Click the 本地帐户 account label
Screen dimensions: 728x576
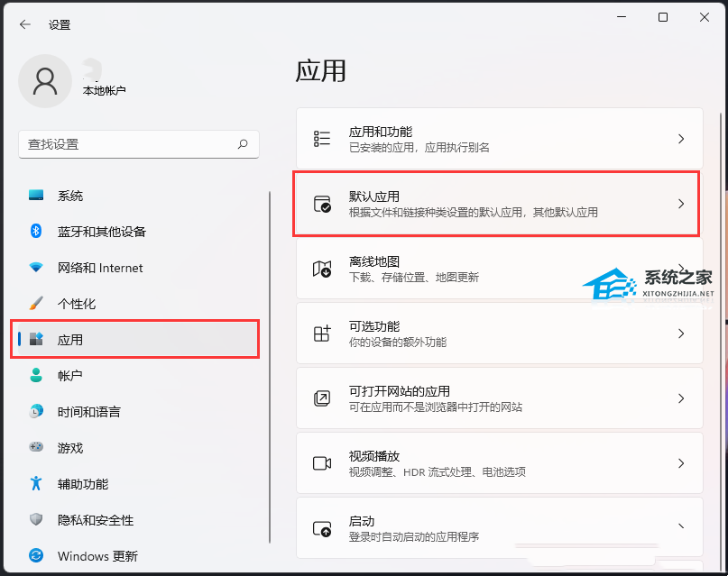(x=104, y=90)
